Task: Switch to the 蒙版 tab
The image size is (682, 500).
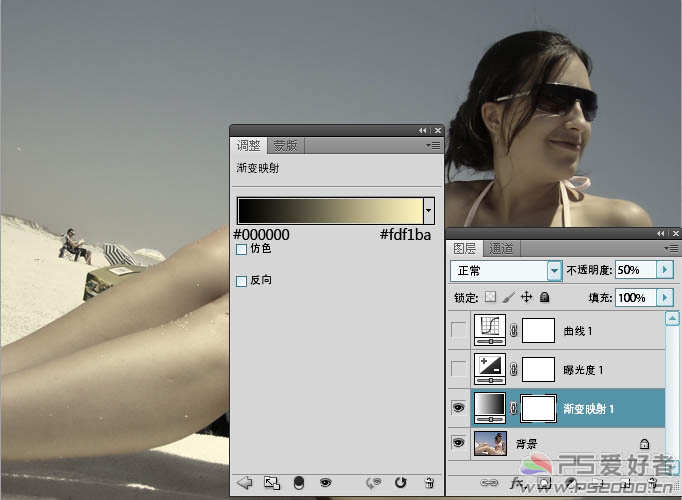Action: tap(285, 145)
